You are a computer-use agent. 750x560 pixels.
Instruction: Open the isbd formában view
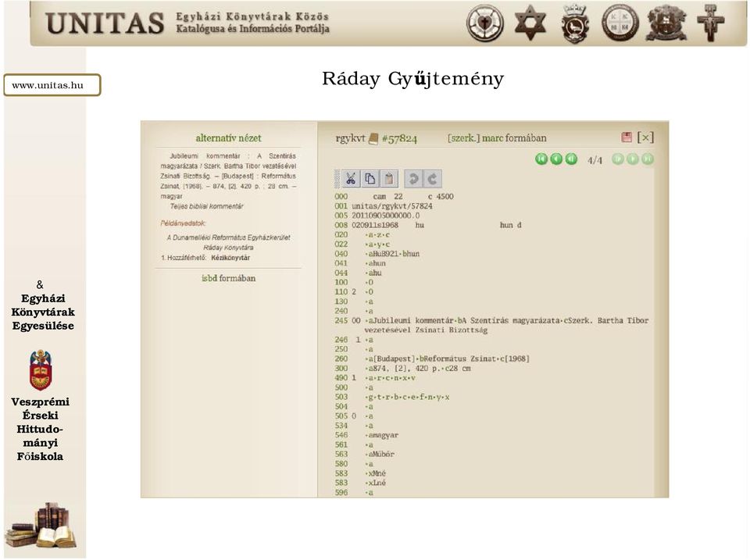(228, 278)
